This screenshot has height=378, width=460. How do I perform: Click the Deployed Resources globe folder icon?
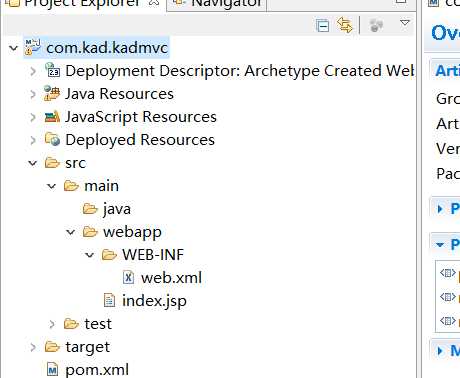(52, 139)
